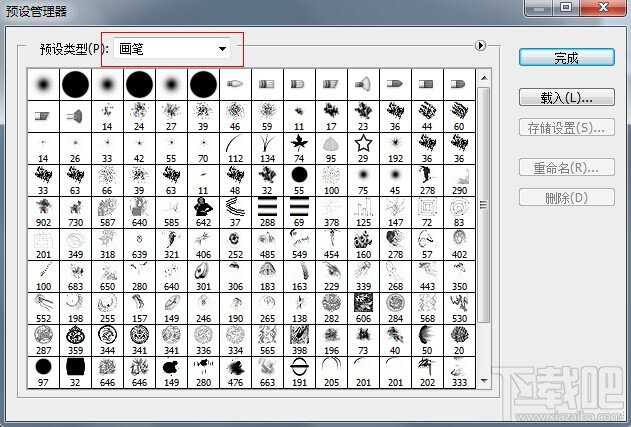Select the splatter brush 27
The width and height of the screenshot is (631, 427).
[x=171, y=116]
